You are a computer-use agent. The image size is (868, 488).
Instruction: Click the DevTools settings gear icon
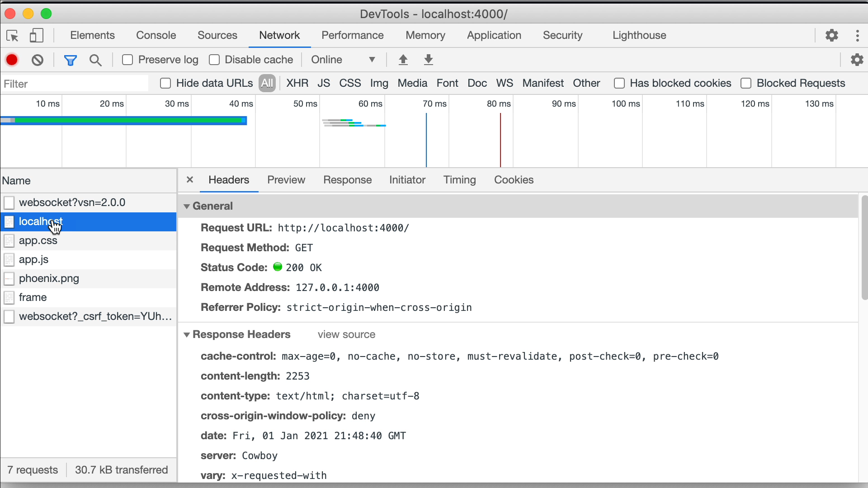[x=831, y=35]
